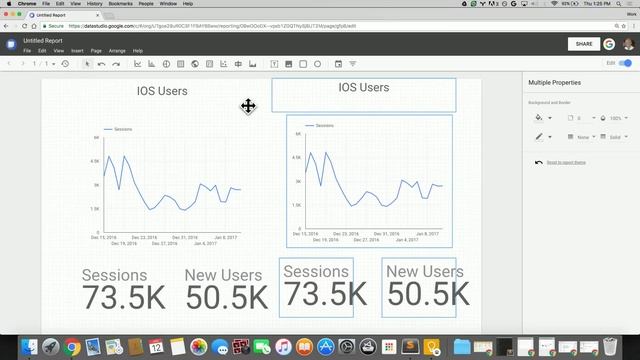Go to the previous report page
The image size is (640, 360).
pyautogui.click(x=9, y=64)
